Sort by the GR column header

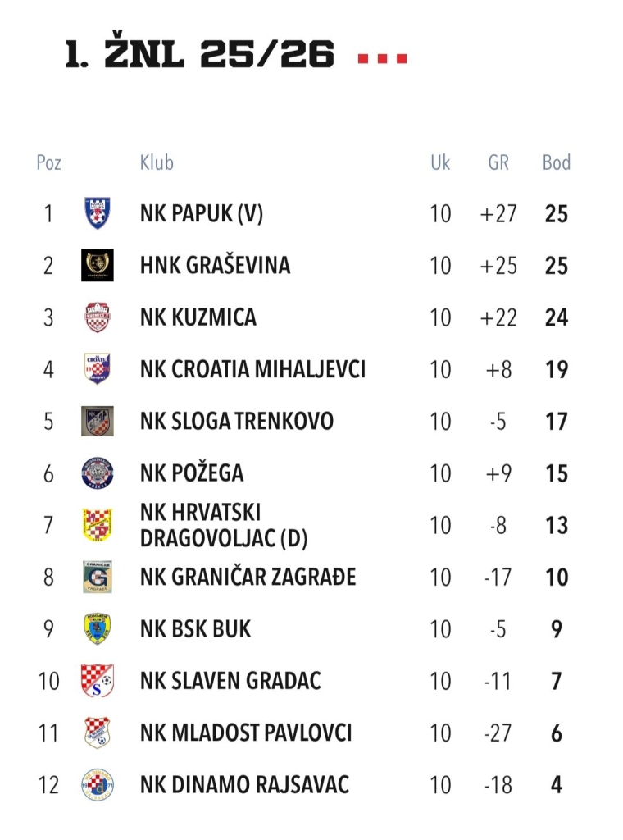(x=498, y=162)
